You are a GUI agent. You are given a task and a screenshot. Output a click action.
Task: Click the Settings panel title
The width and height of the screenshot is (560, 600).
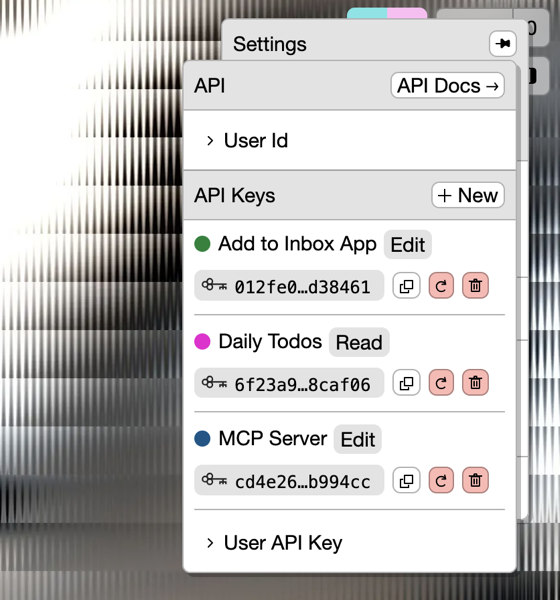(x=270, y=44)
